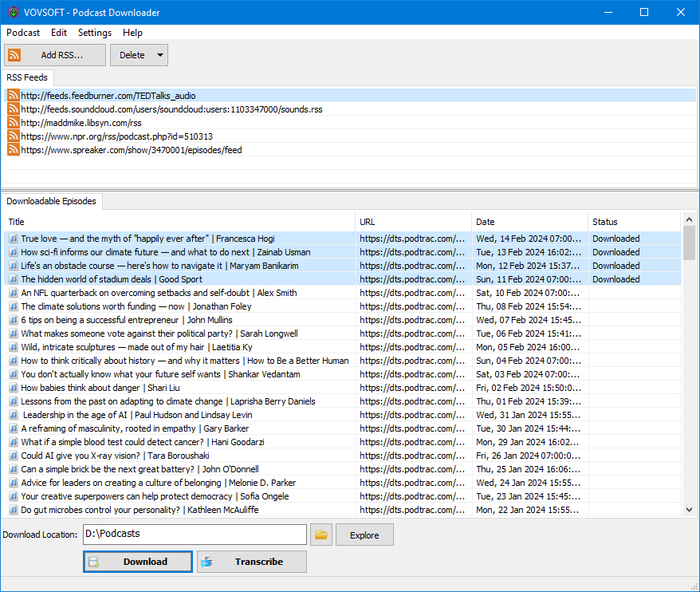
Task: Click the RSS icon beside the spreaker.com feed
Action: (13, 150)
